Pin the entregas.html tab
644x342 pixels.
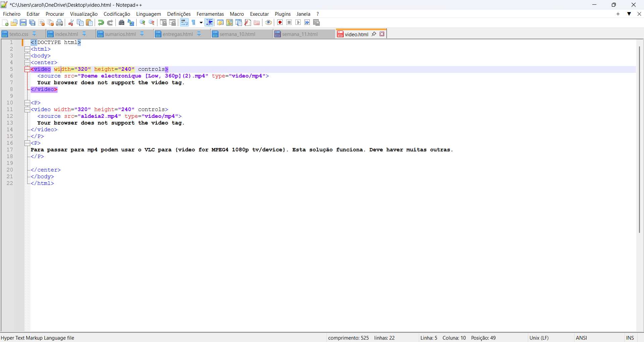[199, 34]
